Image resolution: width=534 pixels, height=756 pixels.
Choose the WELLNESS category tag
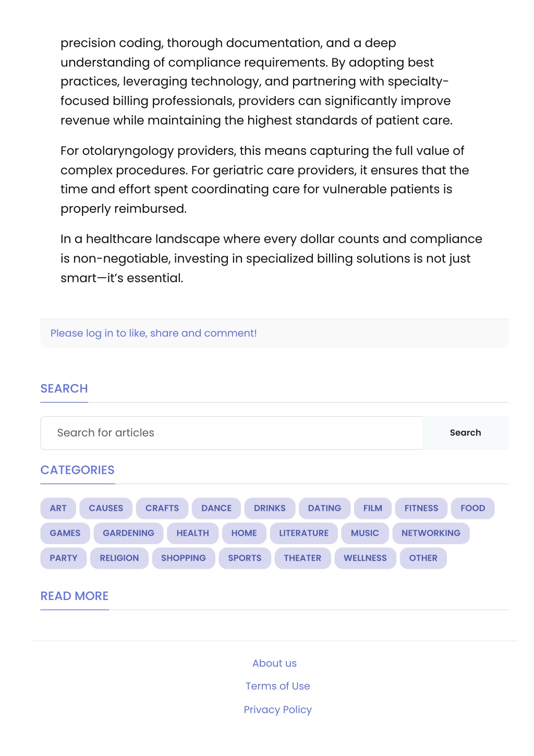(365, 558)
